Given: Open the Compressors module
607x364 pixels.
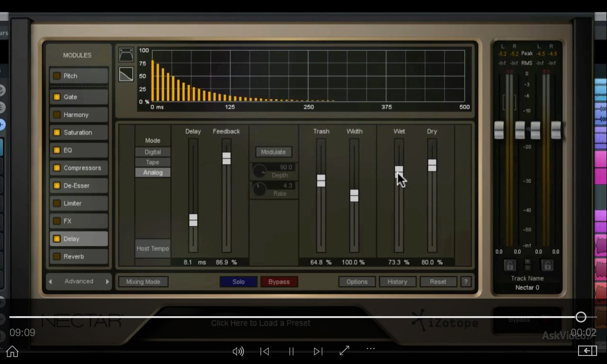Looking at the screenshot, I should click(x=79, y=168).
